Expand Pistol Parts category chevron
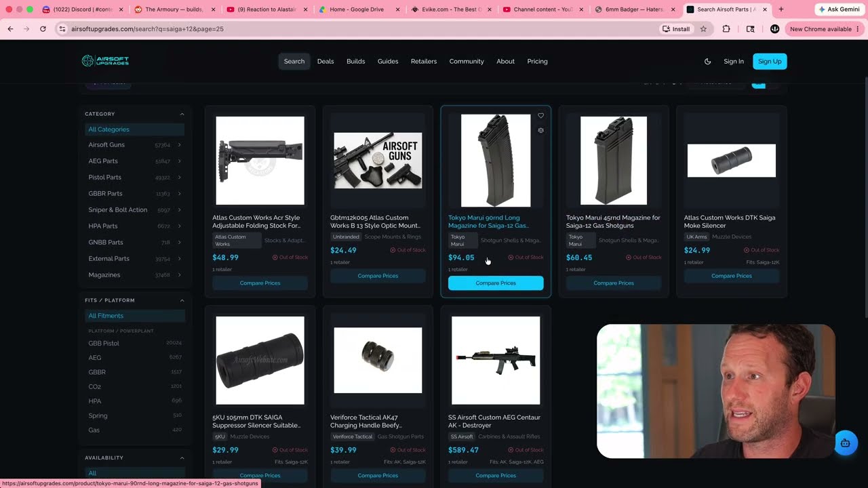Viewport: 868px width, 488px height. tap(179, 178)
